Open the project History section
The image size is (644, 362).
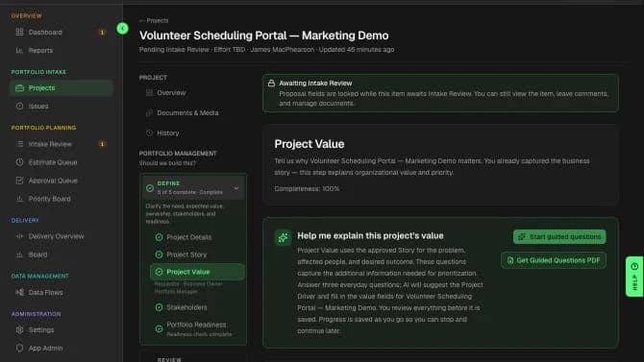(193, 133)
